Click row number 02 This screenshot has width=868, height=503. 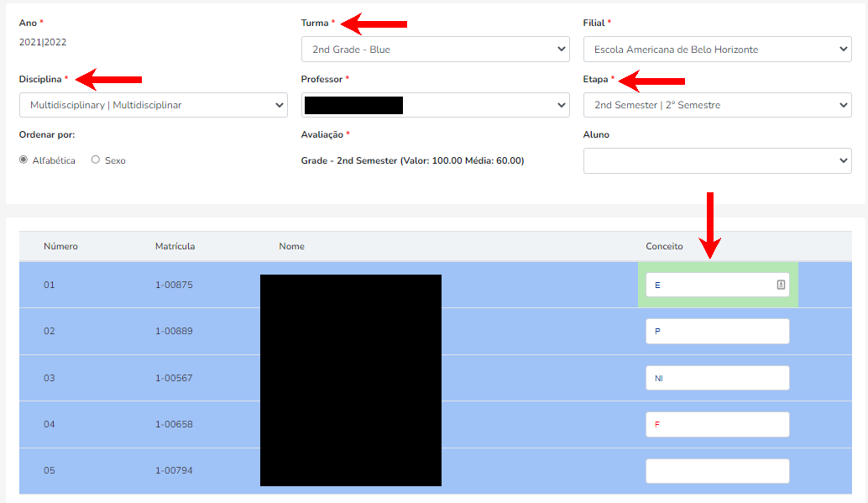[x=50, y=331]
